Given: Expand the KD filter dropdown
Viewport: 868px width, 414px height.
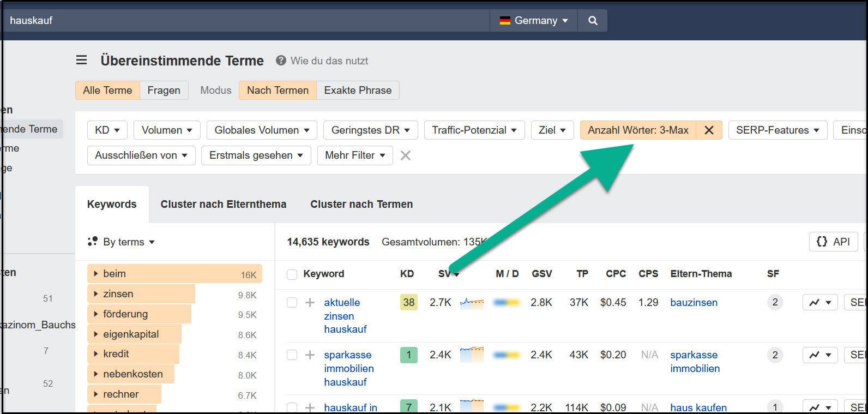Looking at the screenshot, I should [107, 130].
